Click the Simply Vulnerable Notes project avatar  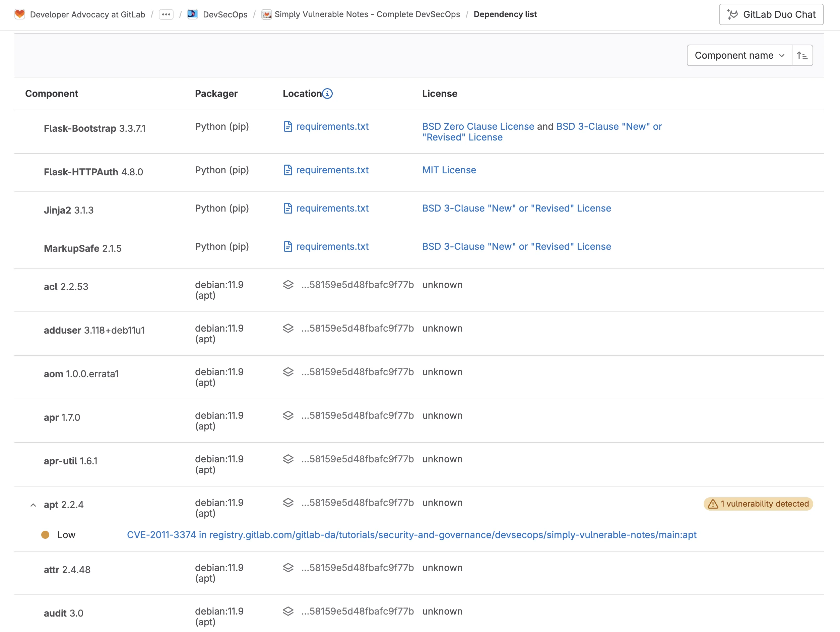pyautogui.click(x=267, y=14)
